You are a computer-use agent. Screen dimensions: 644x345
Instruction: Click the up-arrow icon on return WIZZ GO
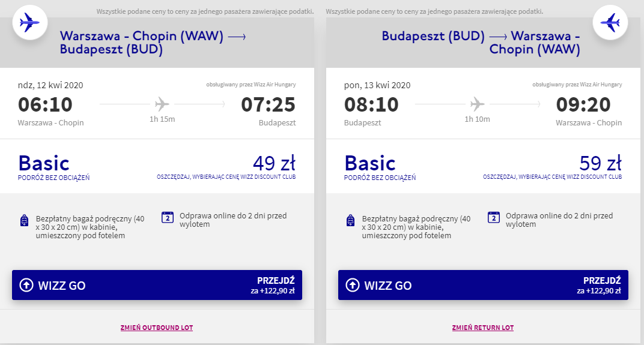tap(353, 286)
